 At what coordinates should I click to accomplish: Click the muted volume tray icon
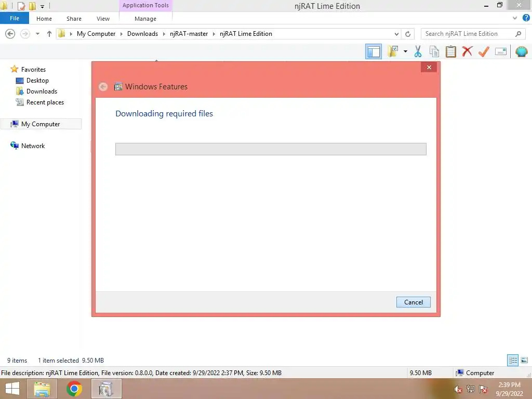coord(458,389)
